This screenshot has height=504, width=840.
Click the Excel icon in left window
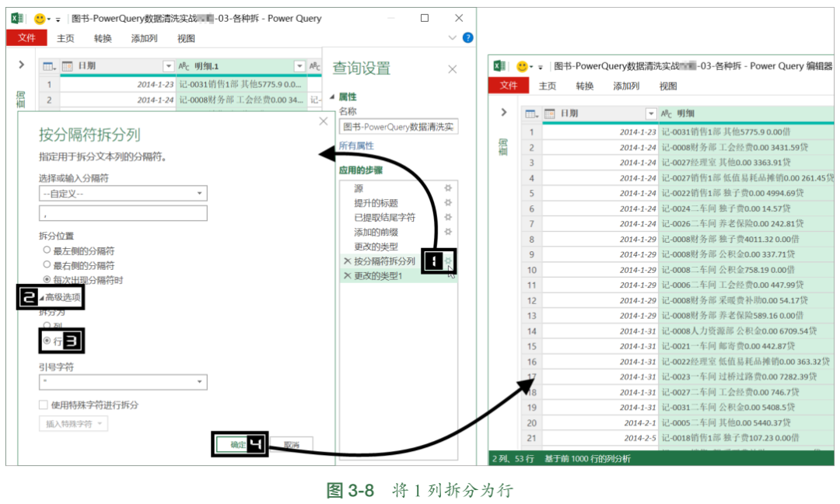18,18
